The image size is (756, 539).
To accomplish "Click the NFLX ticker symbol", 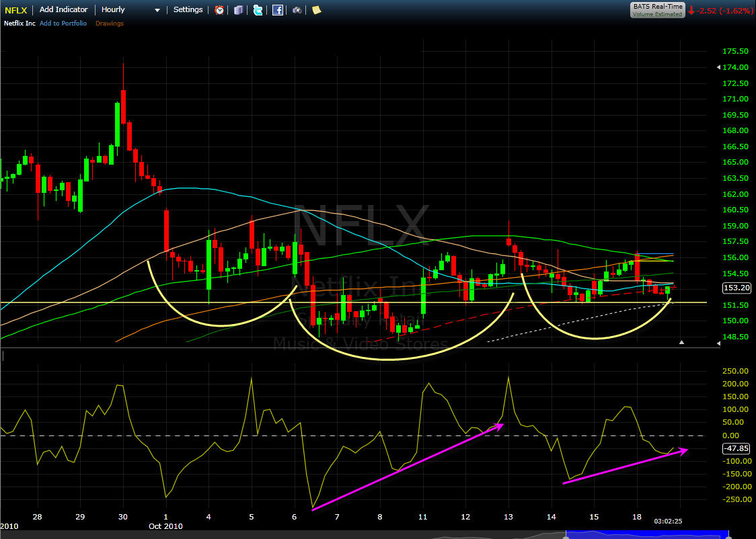I will (x=16, y=10).
